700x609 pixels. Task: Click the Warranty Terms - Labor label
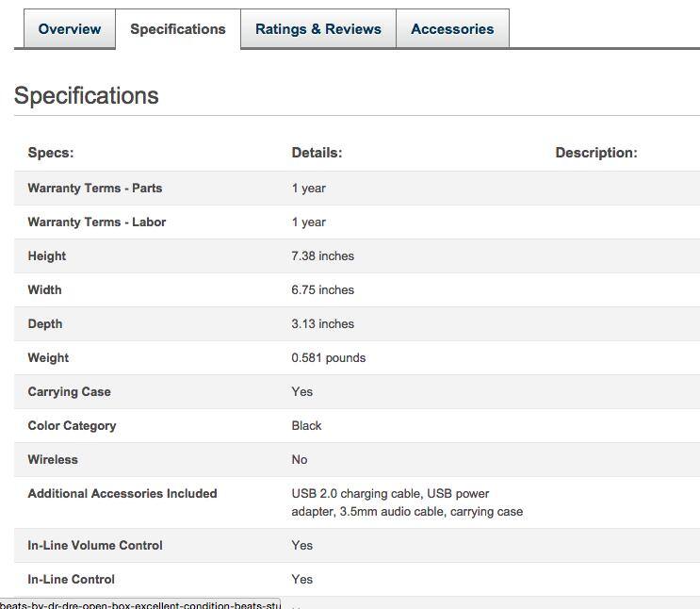[97, 222]
